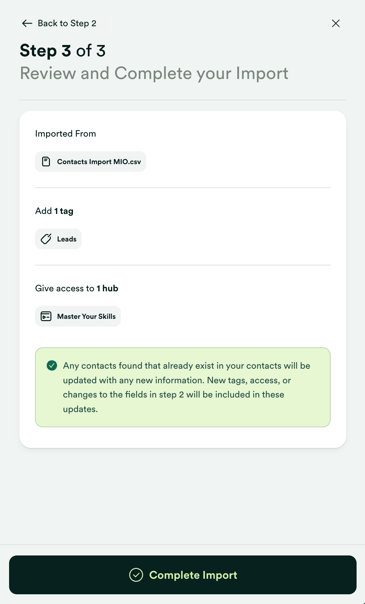Click the Review and Complete your Import subtitle
Screen dimensions: 365x604
click(x=154, y=73)
